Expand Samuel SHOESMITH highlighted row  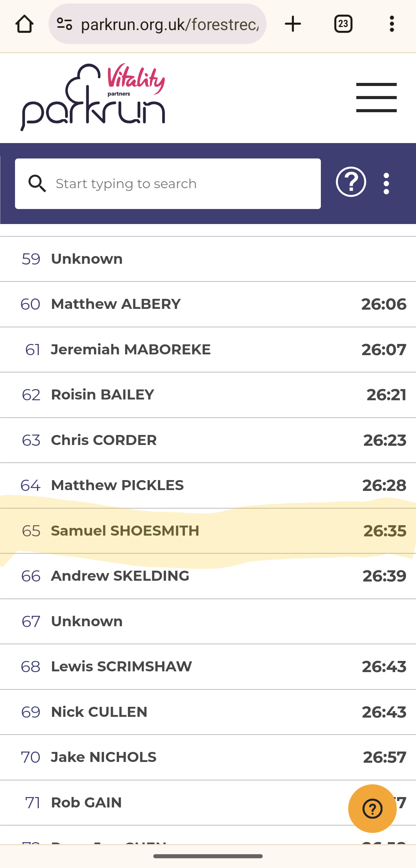pyautogui.click(x=208, y=531)
